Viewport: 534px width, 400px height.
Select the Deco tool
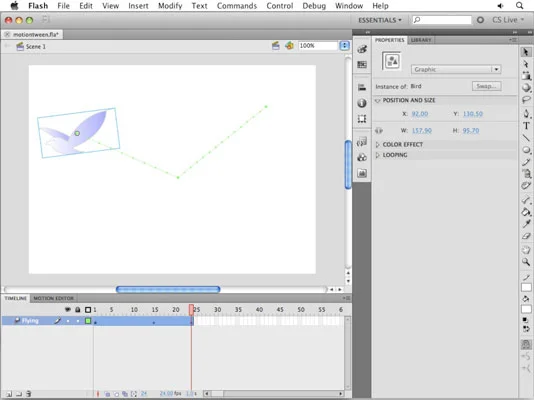tap(526, 186)
